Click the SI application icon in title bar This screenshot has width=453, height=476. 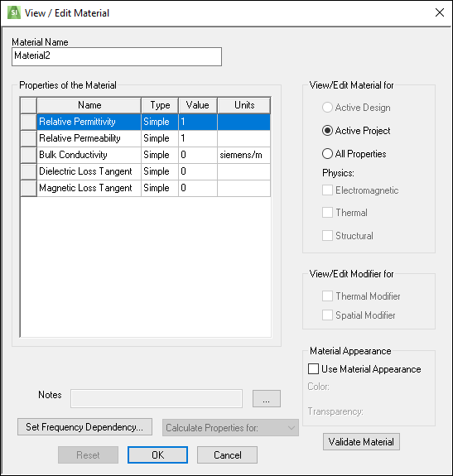pyautogui.click(x=13, y=12)
